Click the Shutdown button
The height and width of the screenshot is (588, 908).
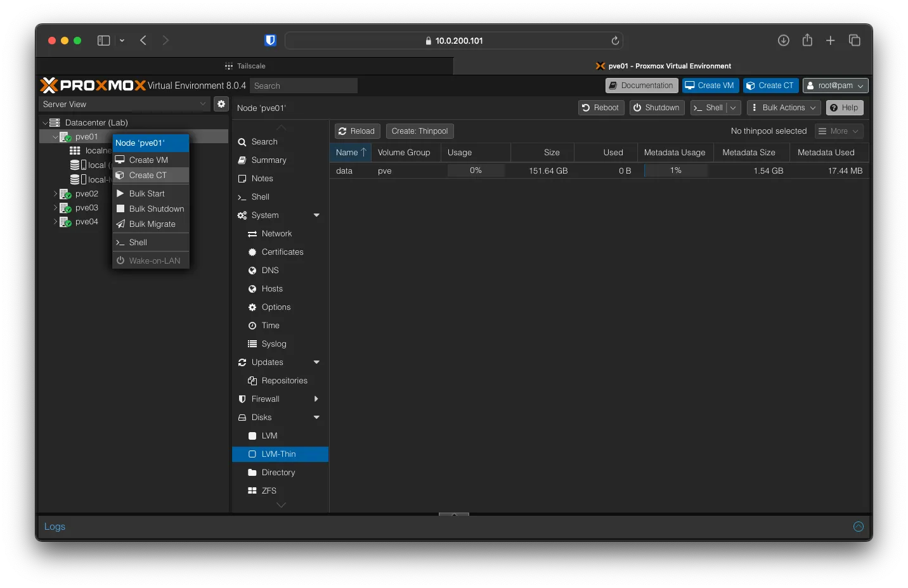pyautogui.click(x=657, y=108)
